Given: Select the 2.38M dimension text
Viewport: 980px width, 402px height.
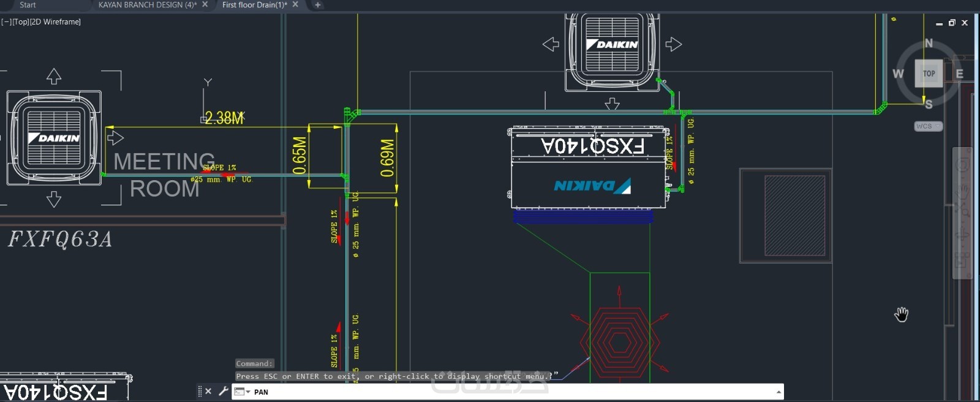Looking at the screenshot, I should [225, 118].
